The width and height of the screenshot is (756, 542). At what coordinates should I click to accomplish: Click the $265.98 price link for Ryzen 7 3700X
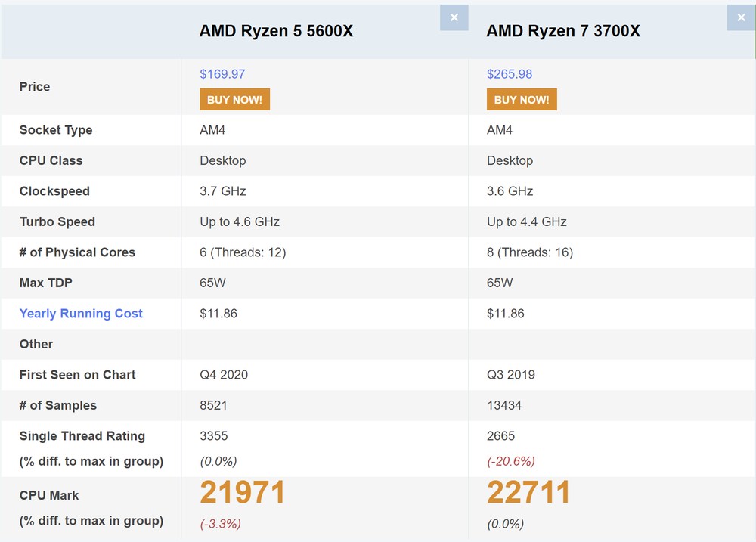click(510, 74)
